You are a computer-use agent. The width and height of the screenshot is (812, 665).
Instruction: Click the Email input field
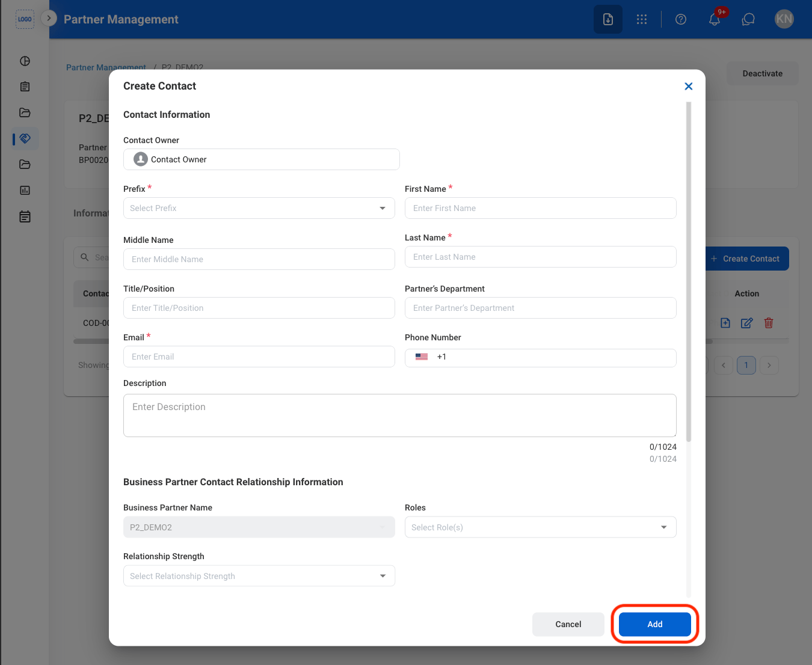259,357
